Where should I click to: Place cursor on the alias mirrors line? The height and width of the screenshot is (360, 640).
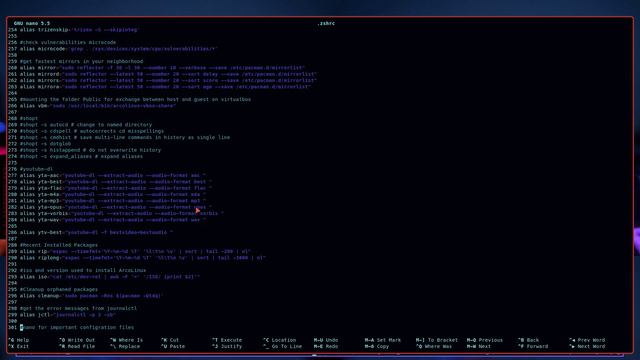coord(169,80)
